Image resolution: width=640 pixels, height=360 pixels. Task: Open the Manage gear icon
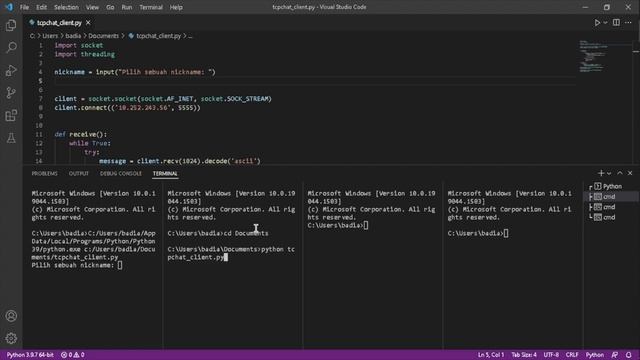click(x=11, y=338)
